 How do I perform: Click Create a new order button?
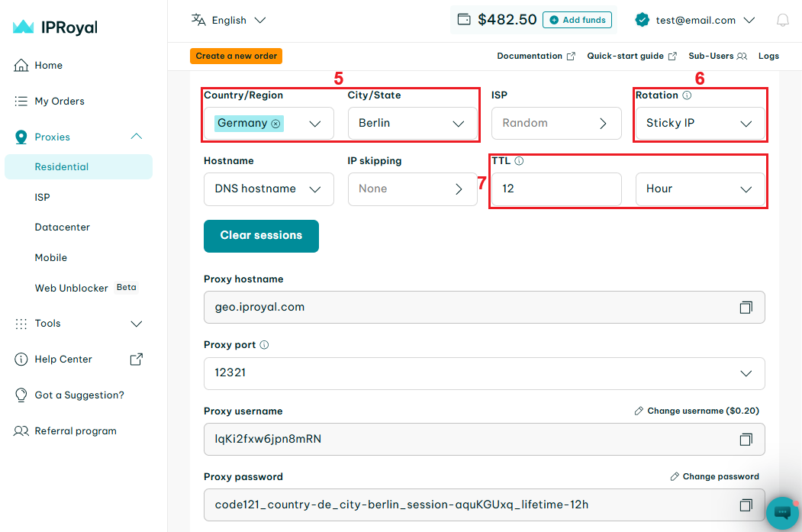[x=237, y=56]
